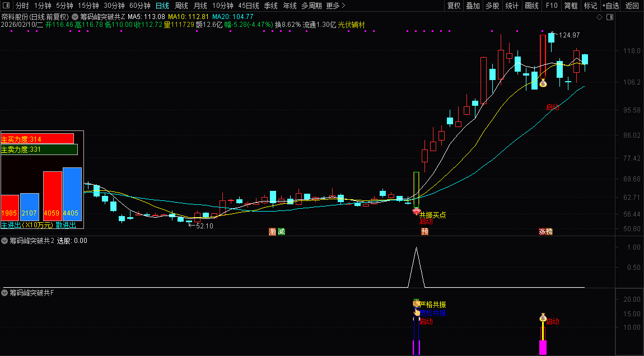Toggle 多股 multi-stock view
Viewport: 644px width, 356px height.
coord(492,6)
